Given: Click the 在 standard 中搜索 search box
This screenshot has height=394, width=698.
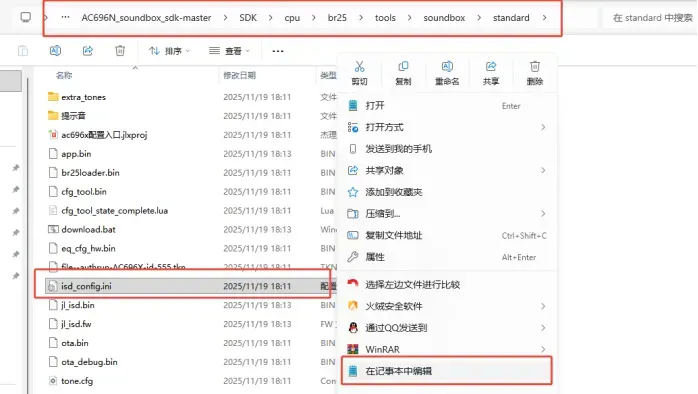Looking at the screenshot, I should [652, 18].
